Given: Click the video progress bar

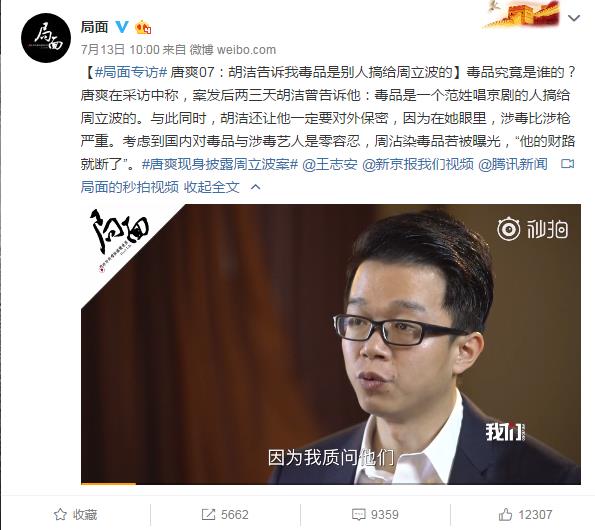Looking at the screenshot, I should (x=331, y=484).
